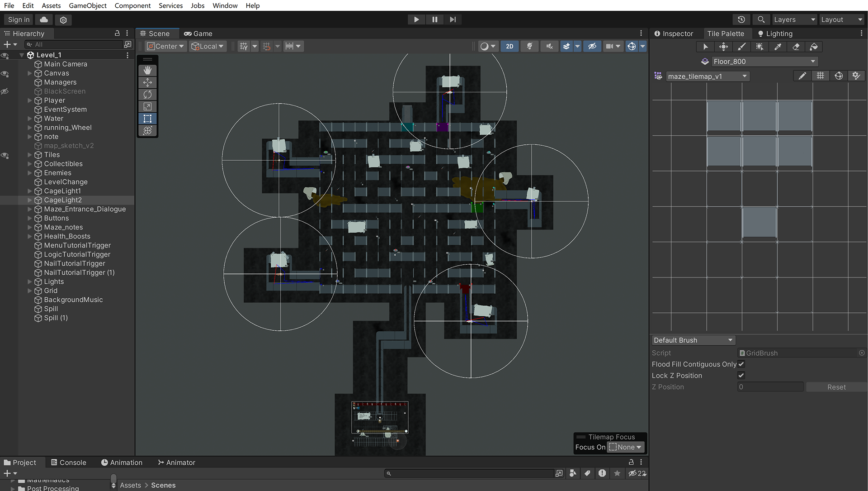Toggle 2D scene view mode
868x491 pixels.
[x=509, y=46]
